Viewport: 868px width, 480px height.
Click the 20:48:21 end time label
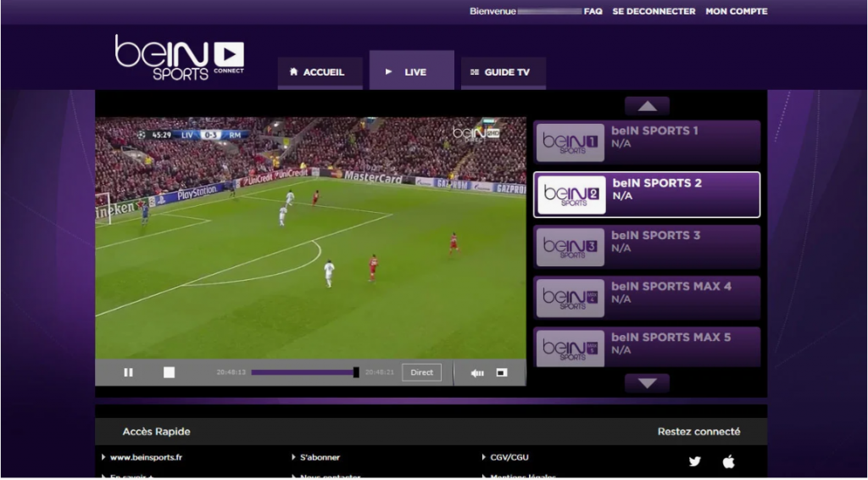pos(380,372)
